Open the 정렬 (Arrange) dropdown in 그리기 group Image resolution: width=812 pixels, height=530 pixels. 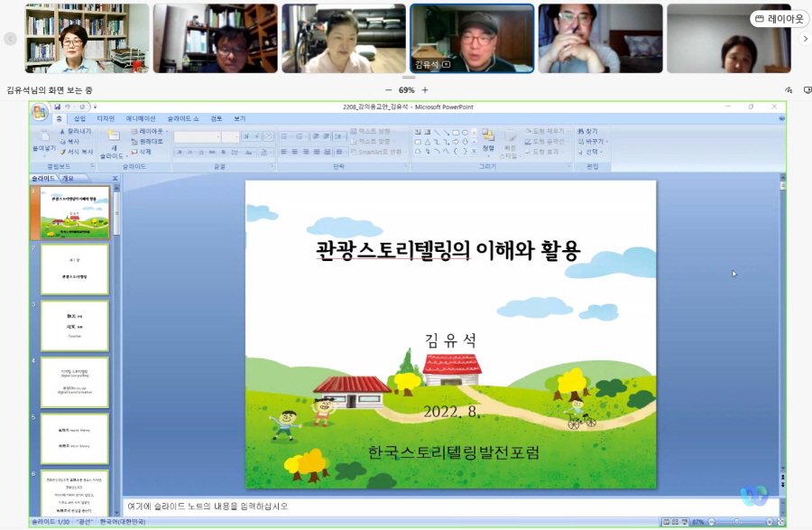click(486, 143)
